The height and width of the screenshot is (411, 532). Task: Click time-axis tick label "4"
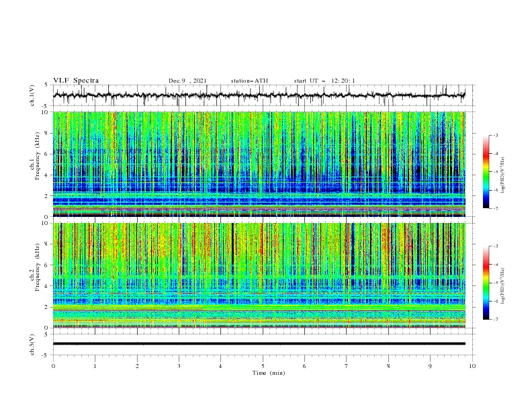click(220, 366)
